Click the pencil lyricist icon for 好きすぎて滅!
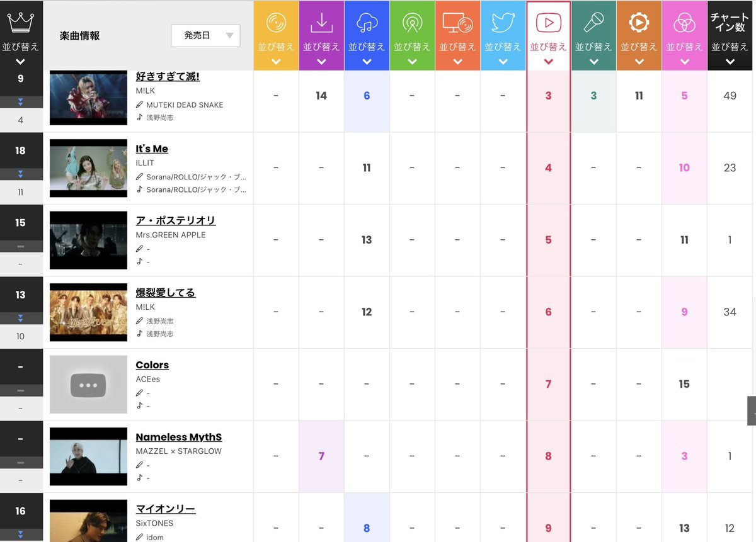Screen dimensions: 756x542 (x=140, y=104)
